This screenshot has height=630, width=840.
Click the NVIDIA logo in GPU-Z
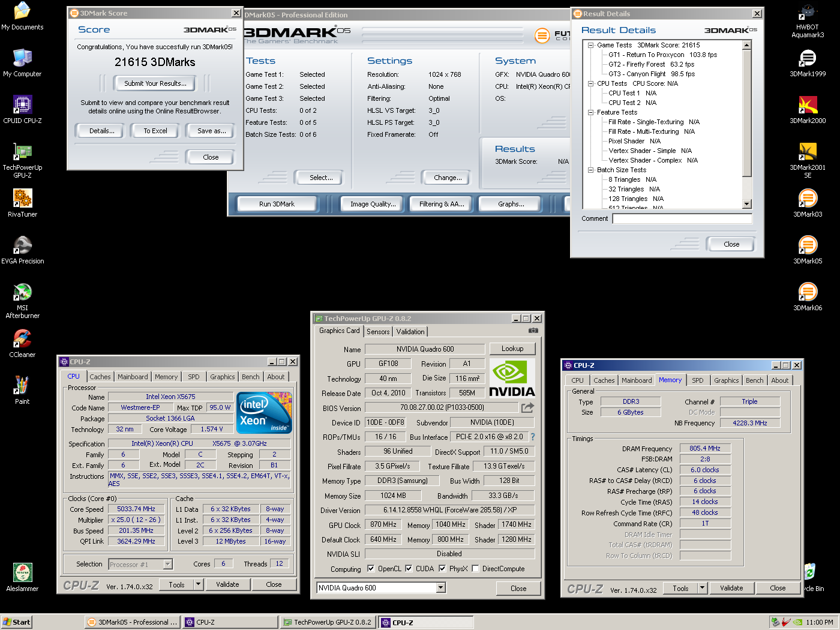pyautogui.click(x=512, y=378)
